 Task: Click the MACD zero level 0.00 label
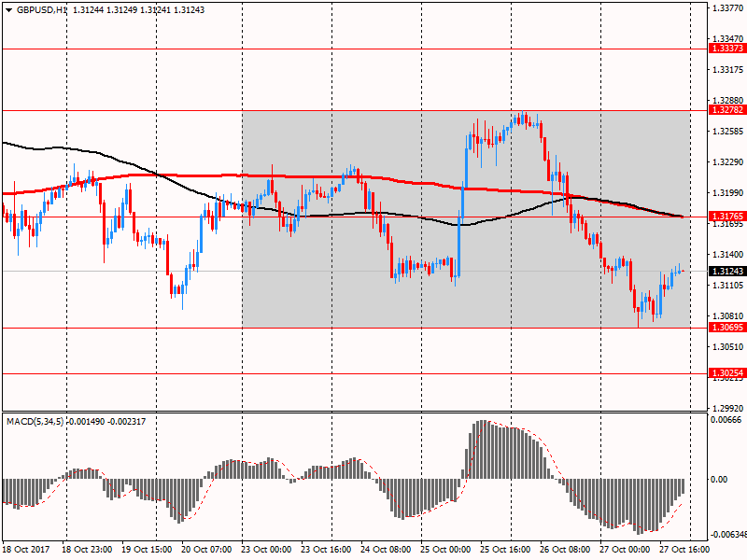point(719,480)
